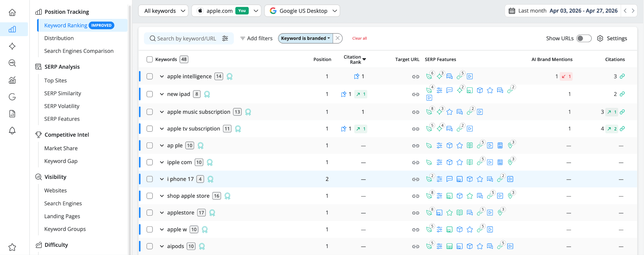The height and width of the screenshot is (255, 644).
Task: Click the award badge next to aipods
Action: pyautogui.click(x=202, y=246)
